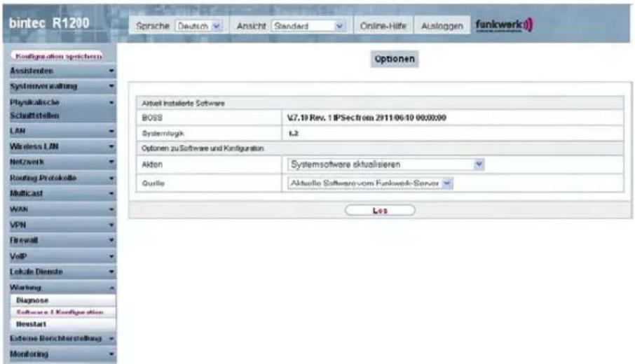This screenshot has width=635, height=364.
Task: Expand the VPN menu
Action: pos(62,225)
